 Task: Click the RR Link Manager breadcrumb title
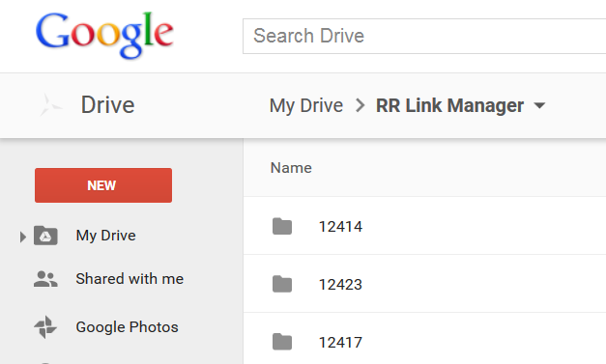click(449, 105)
